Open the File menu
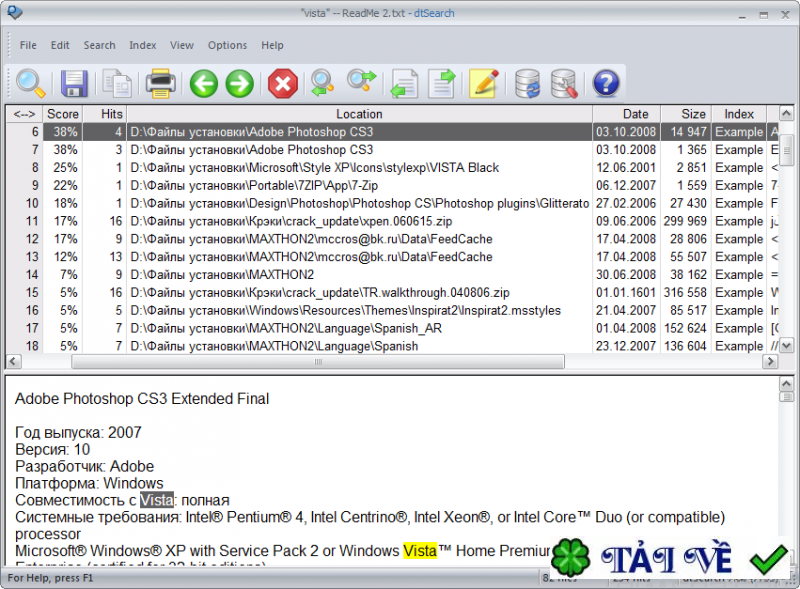 point(28,45)
